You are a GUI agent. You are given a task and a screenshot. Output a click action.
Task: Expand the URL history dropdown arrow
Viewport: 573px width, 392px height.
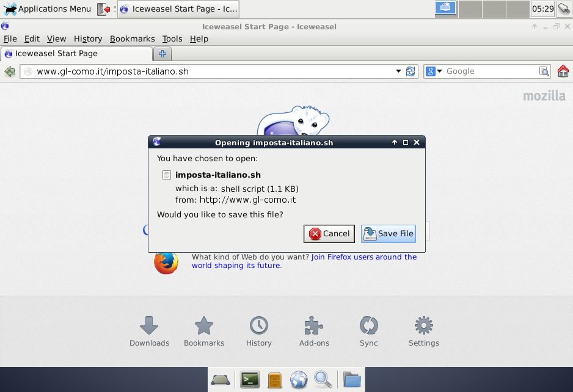(398, 71)
